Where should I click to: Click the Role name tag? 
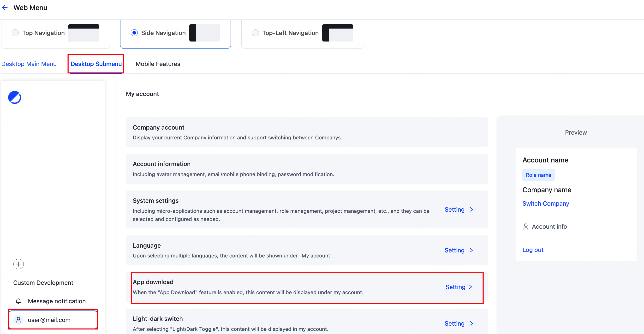click(x=538, y=175)
